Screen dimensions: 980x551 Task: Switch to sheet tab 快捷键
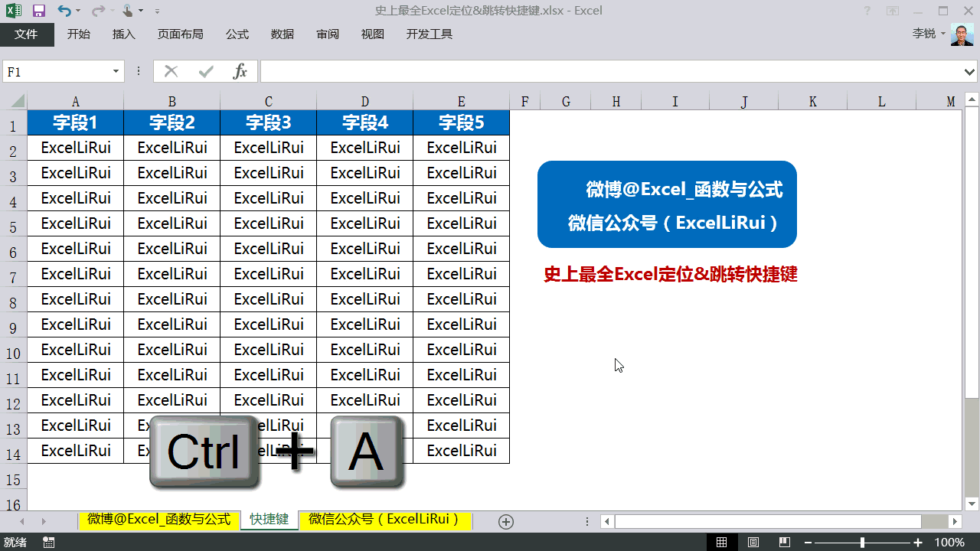click(x=269, y=520)
